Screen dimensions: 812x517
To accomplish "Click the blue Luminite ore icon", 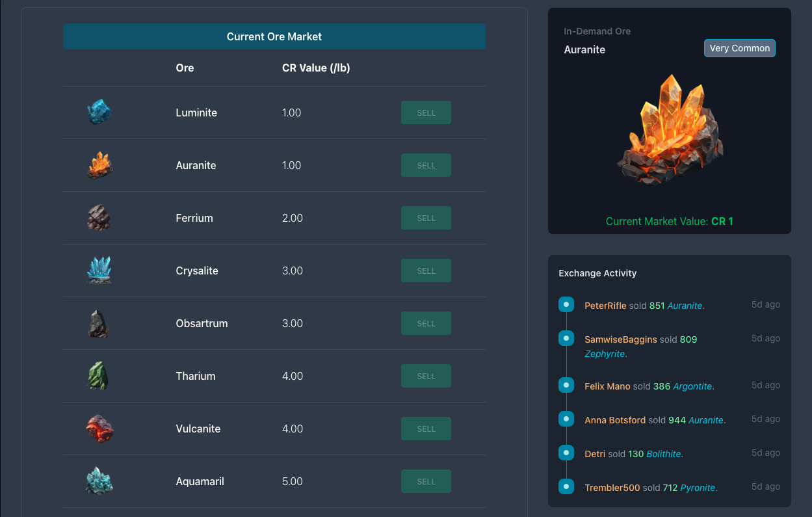I will 99,113.
